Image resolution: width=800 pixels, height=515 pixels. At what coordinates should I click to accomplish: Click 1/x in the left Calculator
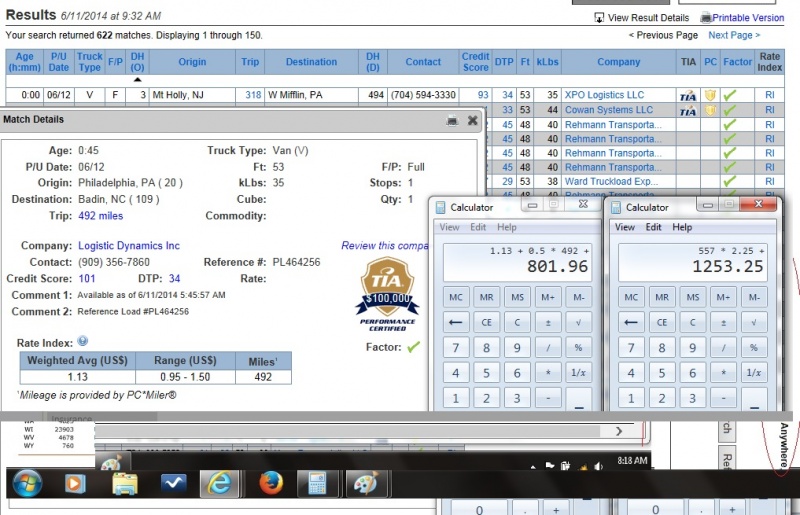[x=579, y=373]
